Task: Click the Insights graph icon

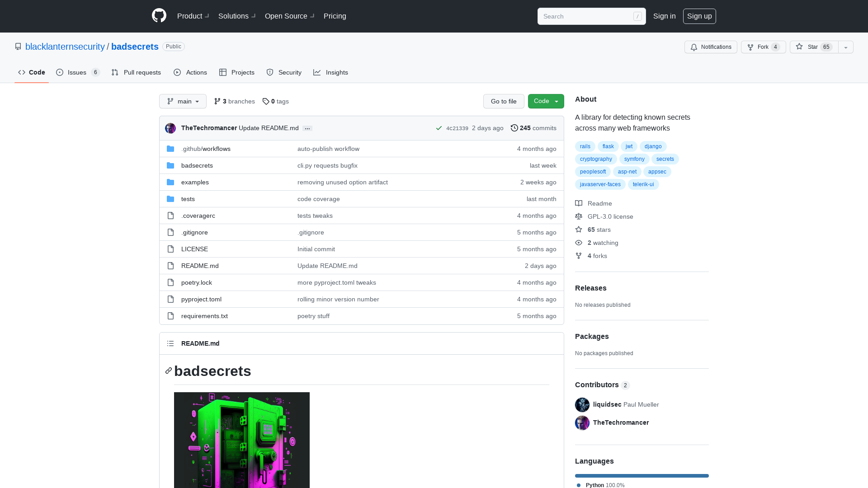Action: (317, 72)
